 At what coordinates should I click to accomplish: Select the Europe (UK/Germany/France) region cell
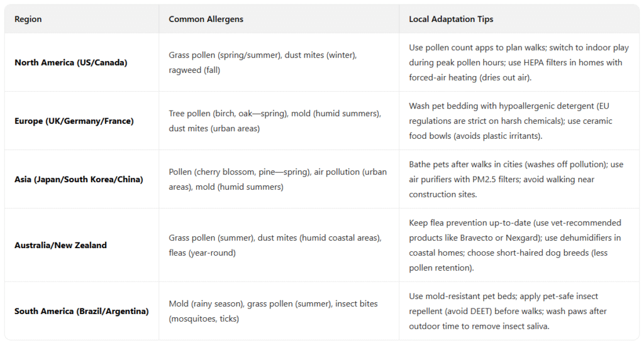[74, 121]
